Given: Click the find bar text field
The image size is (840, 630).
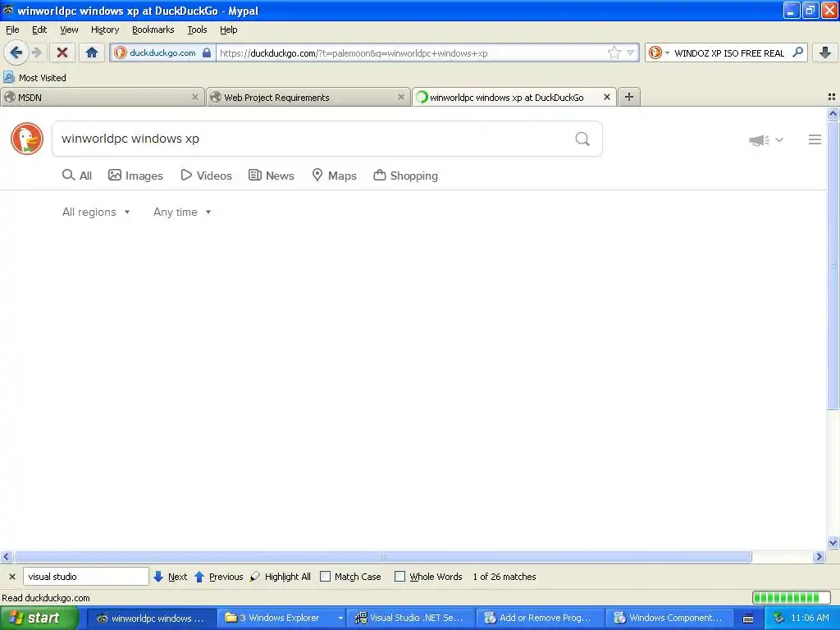Looking at the screenshot, I should (85, 577).
